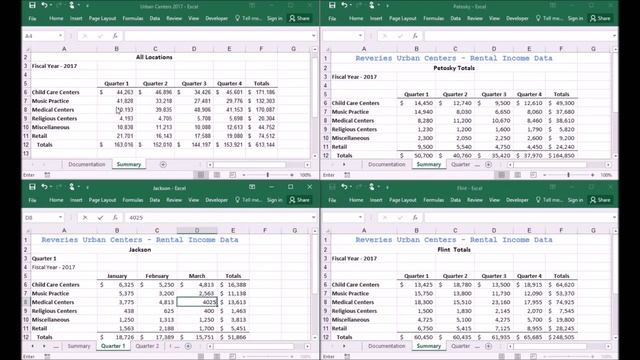Switch to Page Break Preview in Urban Centers
Image resolution: width=640 pixels, height=360 pixels.
232,175
